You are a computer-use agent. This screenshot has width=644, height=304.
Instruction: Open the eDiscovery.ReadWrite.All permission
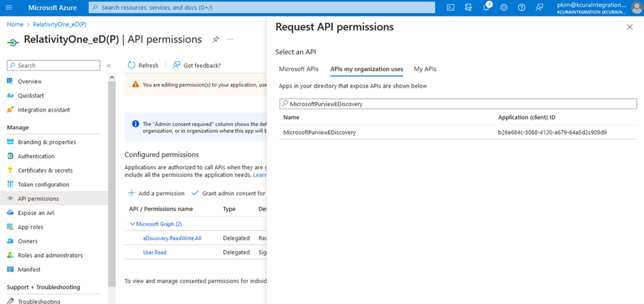click(x=172, y=238)
